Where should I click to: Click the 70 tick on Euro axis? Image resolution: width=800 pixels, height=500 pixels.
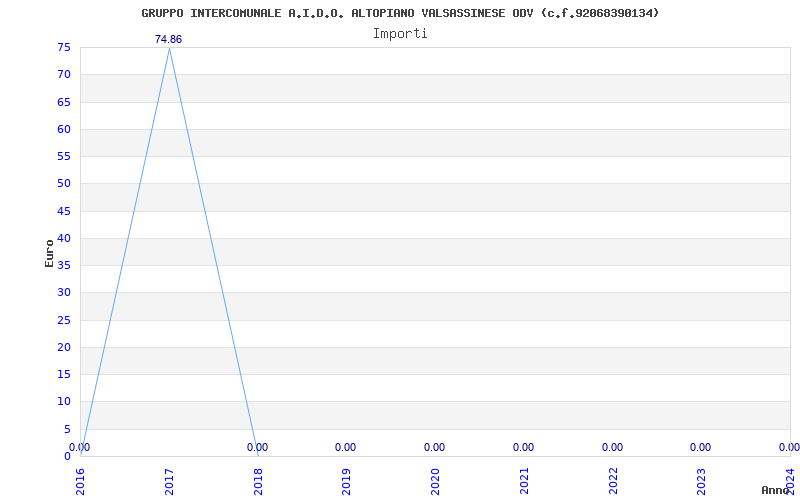click(64, 74)
